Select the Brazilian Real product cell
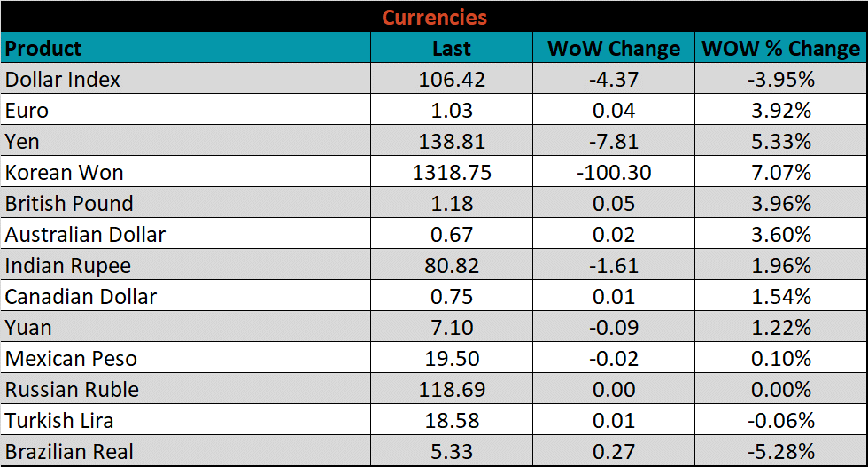Viewport: 868px width, 467px height. [x=69, y=451]
